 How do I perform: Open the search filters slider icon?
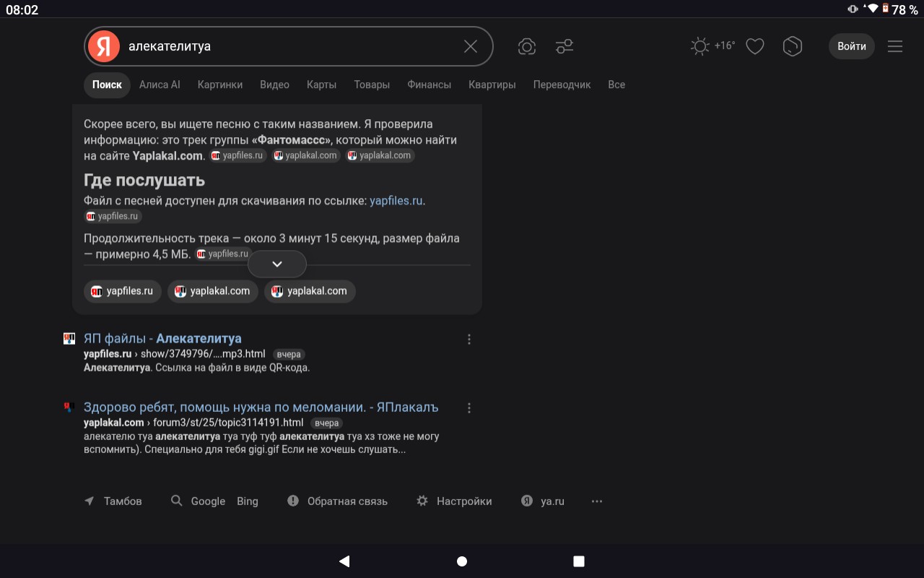[565, 47]
